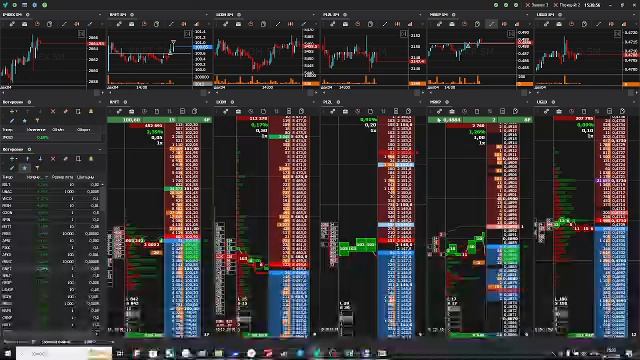Maximize the second chart using its corner square icon
Screen dimensions: 640x360
click(x=188, y=34)
